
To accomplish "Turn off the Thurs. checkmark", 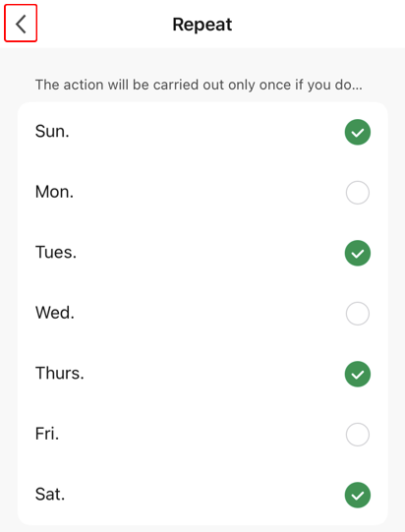I will [x=358, y=374].
